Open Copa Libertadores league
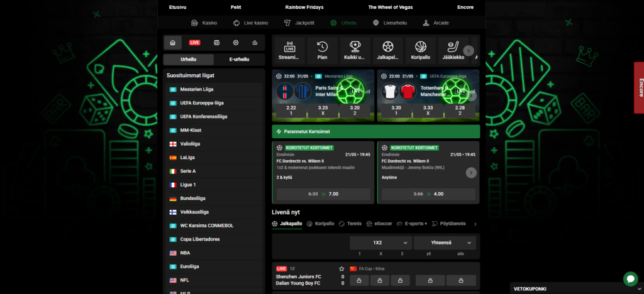 click(214, 239)
